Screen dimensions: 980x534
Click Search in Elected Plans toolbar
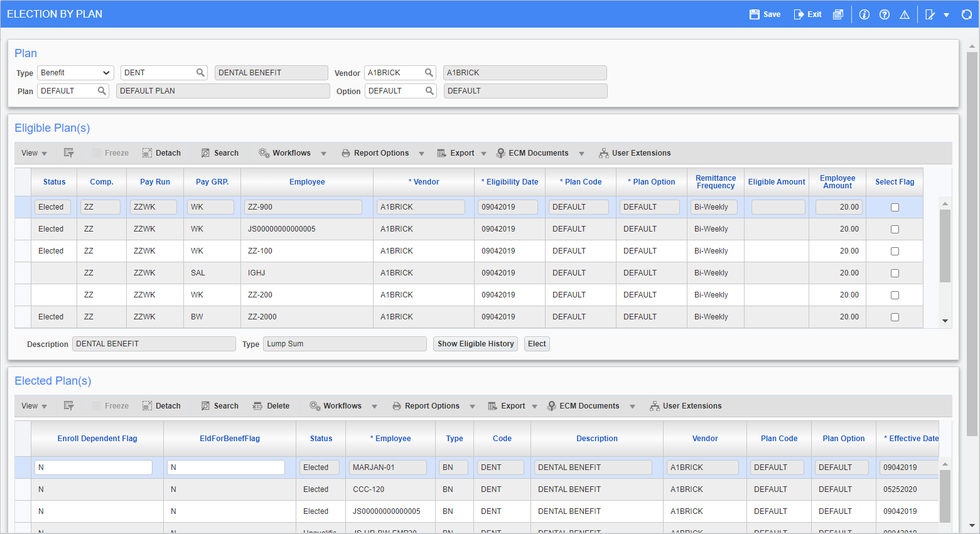click(220, 406)
